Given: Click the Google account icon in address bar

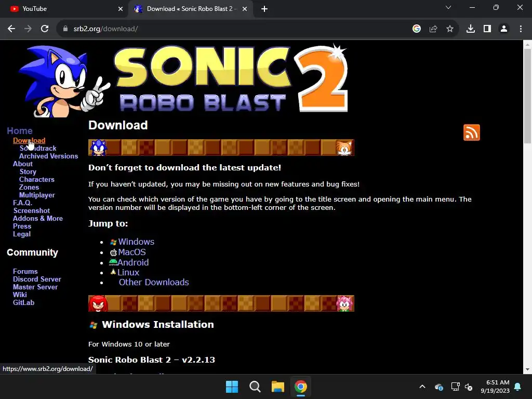Looking at the screenshot, I should pyautogui.click(x=417, y=29).
